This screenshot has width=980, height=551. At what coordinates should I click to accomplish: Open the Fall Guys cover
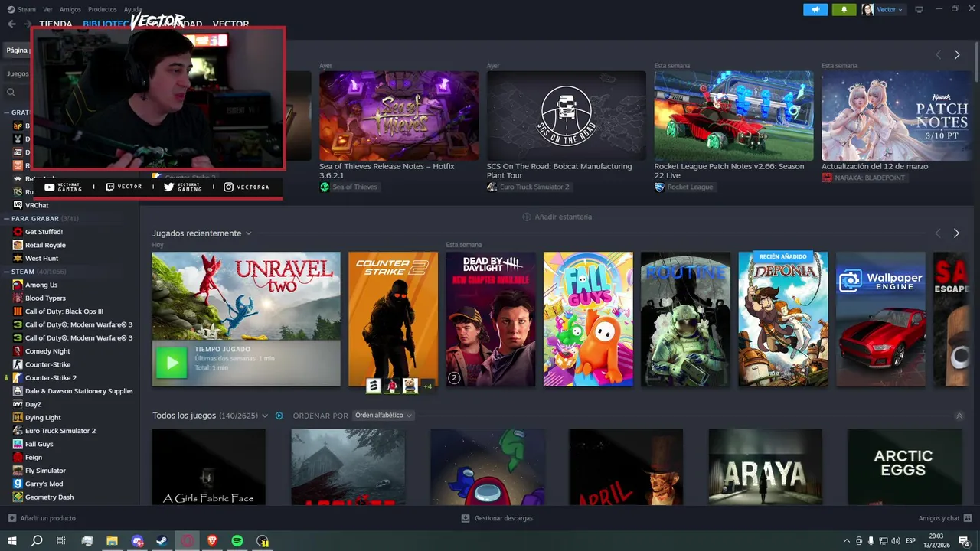pos(588,319)
